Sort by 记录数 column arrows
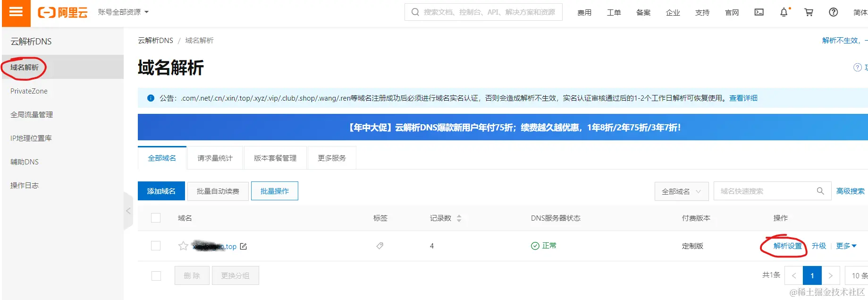868x300 pixels. [x=459, y=218]
